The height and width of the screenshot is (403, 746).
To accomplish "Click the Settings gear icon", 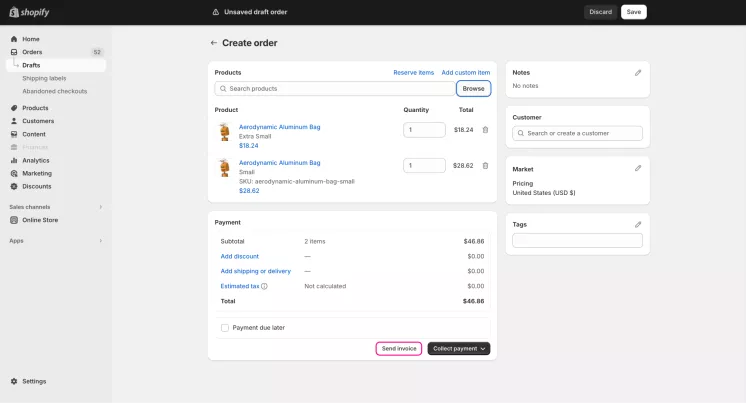I will tap(14, 381).
